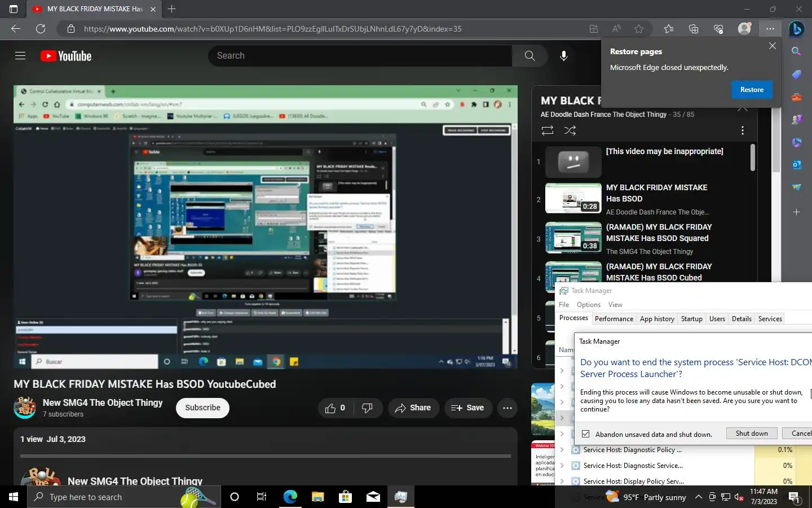Click the YouTube search magnifier button
The width and height of the screenshot is (812, 508).
(529, 56)
